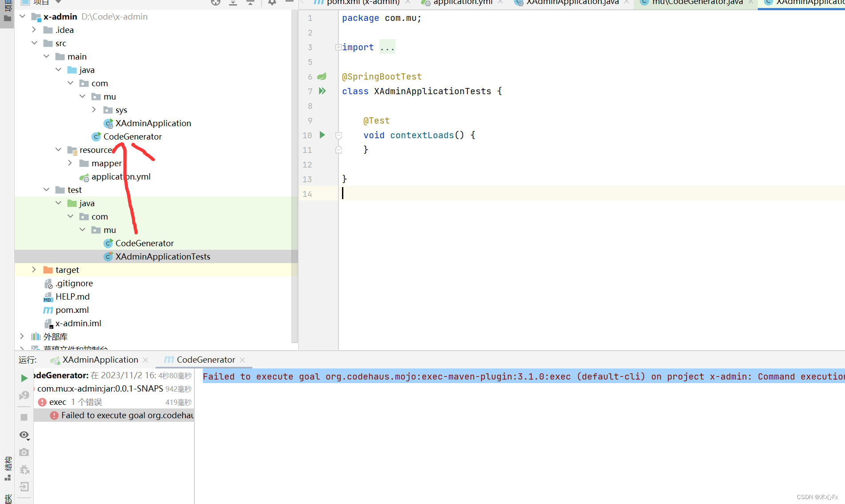Select XAdminApplication class in main tree
Screen dimensions: 845x504
[x=153, y=123]
